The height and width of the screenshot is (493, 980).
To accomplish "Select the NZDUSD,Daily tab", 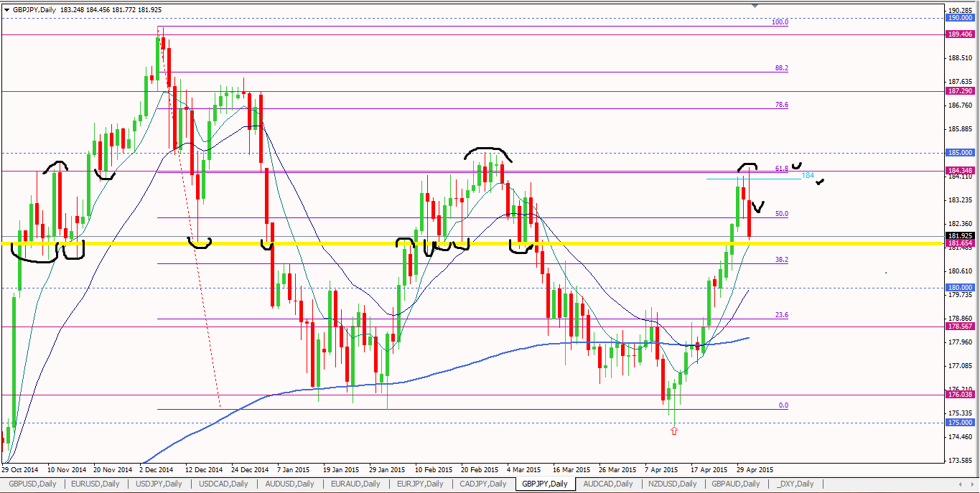I will pyautogui.click(x=671, y=484).
